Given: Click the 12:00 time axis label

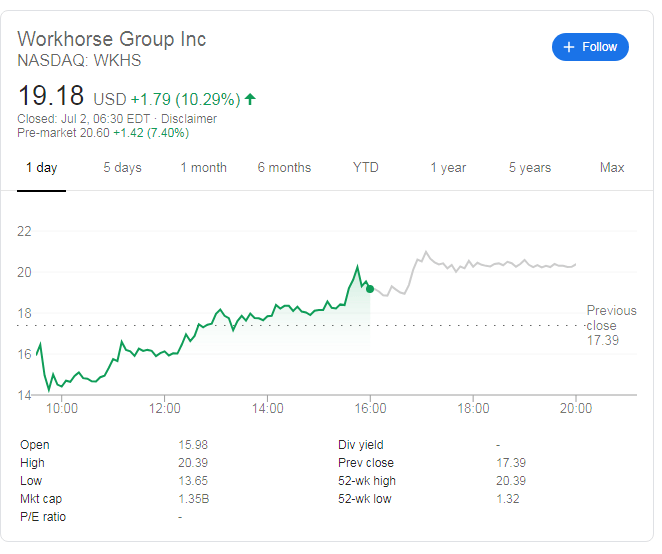Looking at the screenshot, I should coord(164,408).
